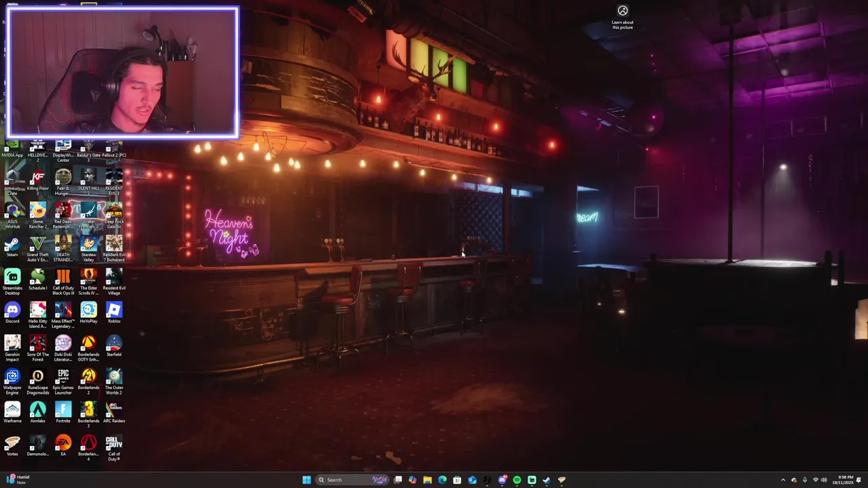Select the Borderlands 3 desktop icon
868x488 pixels.
[x=88, y=415]
